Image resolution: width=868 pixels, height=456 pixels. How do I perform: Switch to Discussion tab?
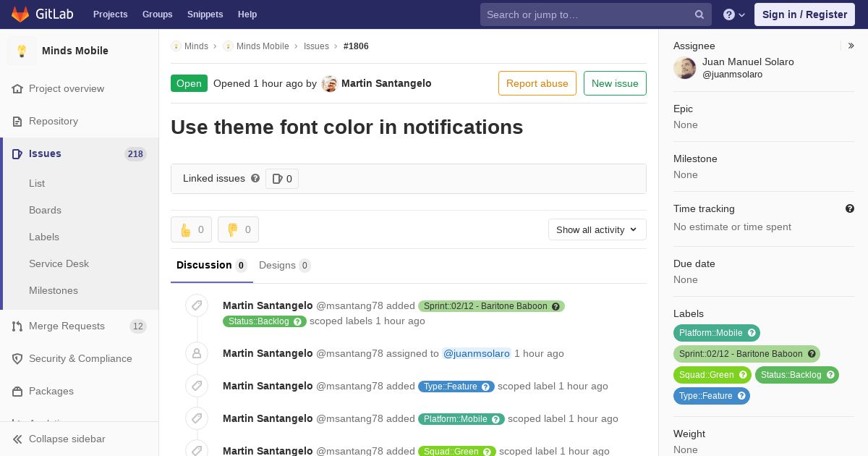pos(212,265)
